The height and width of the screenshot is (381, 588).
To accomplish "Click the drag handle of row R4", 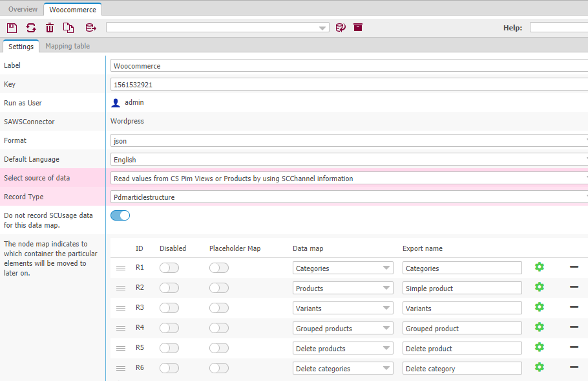I will click(x=121, y=328).
